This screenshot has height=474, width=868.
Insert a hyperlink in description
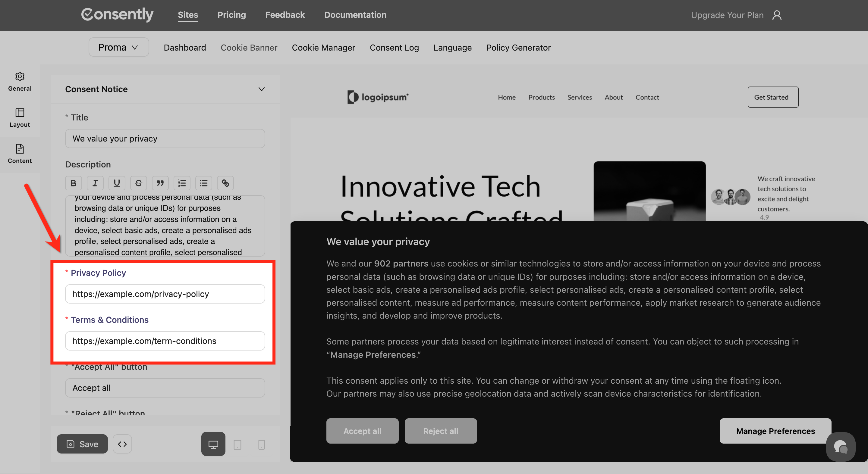click(225, 183)
